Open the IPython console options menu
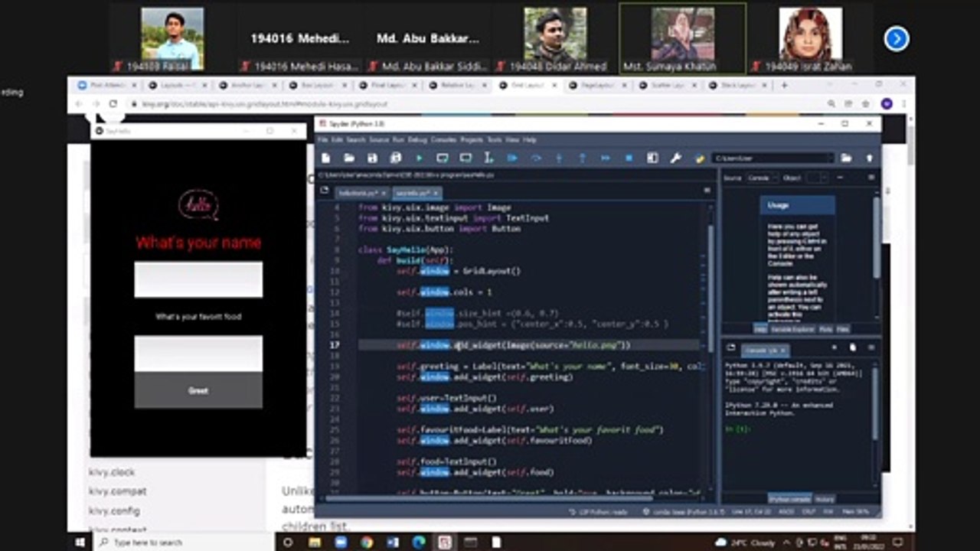The image size is (980, 551). point(871,347)
